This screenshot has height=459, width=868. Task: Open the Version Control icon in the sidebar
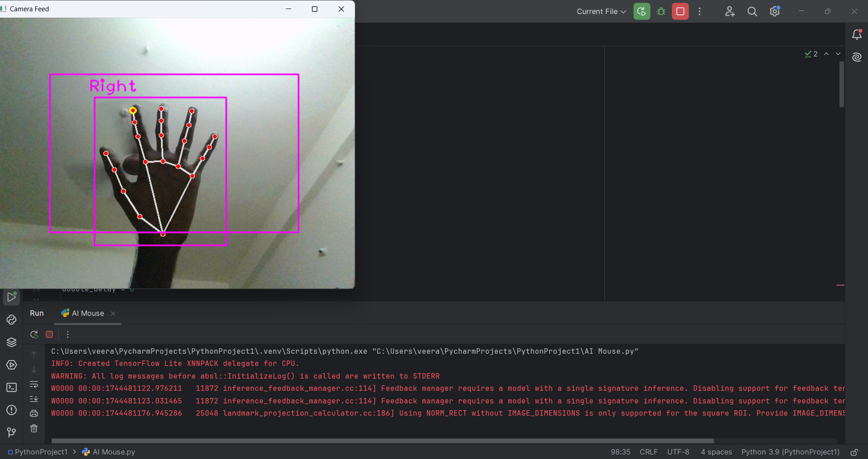click(x=11, y=432)
